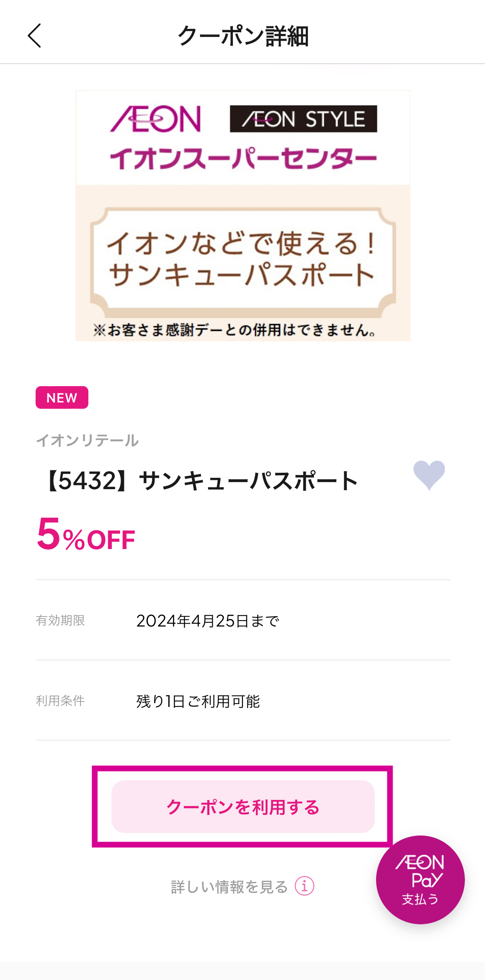Tap the お客さま感謝デー notice text
Screen dimensions: 485x980
pyautogui.click(x=235, y=330)
